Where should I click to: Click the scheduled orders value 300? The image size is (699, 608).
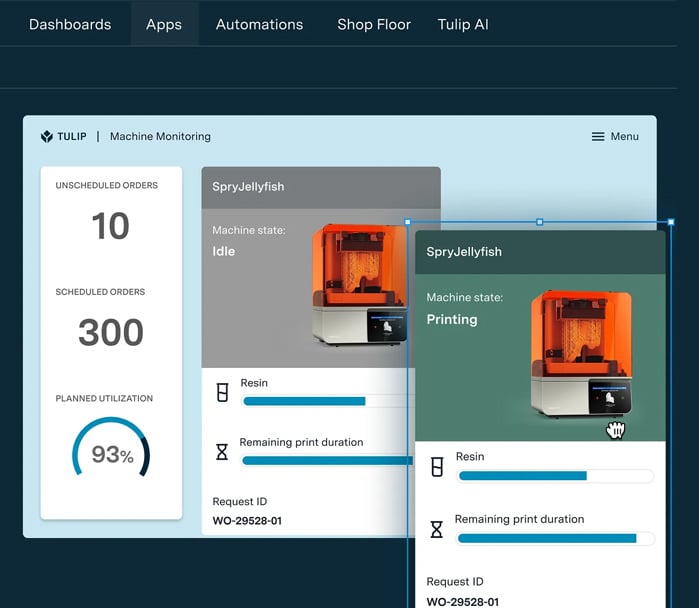pyautogui.click(x=111, y=333)
